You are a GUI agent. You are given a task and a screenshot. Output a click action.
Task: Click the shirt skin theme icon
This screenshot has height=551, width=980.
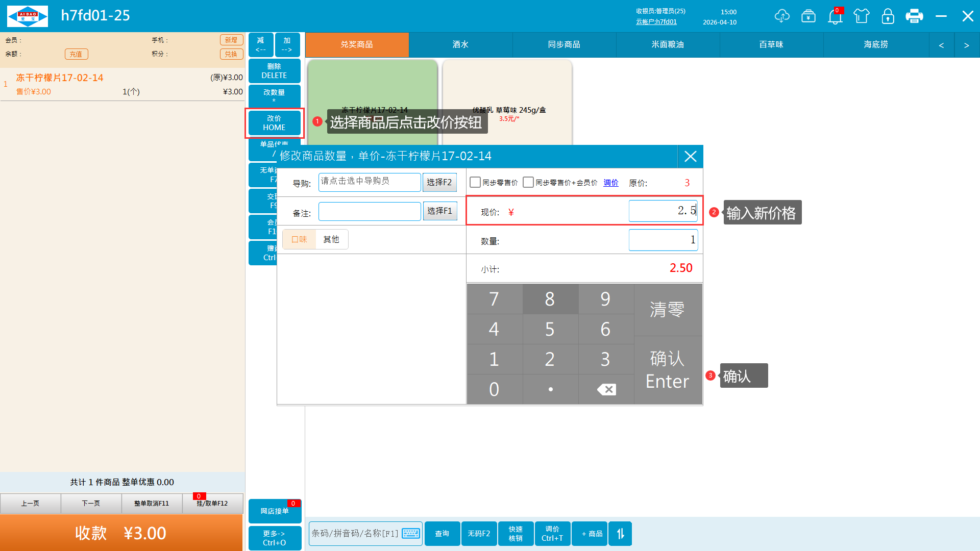tap(862, 16)
